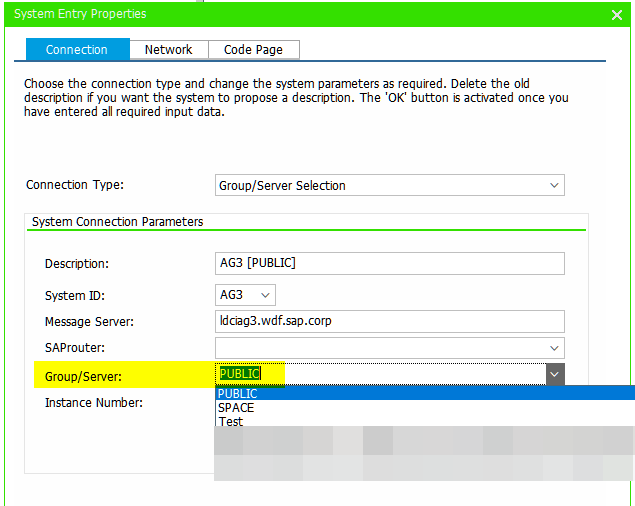Select Test from the dropdown list
635x506 pixels.
pos(425,421)
